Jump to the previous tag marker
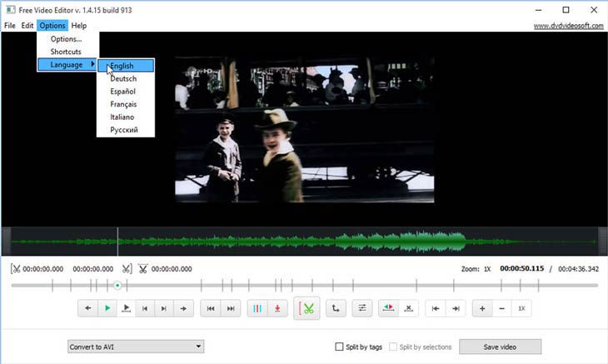This screenshot has width=608, height=364. tap(211, 308)
